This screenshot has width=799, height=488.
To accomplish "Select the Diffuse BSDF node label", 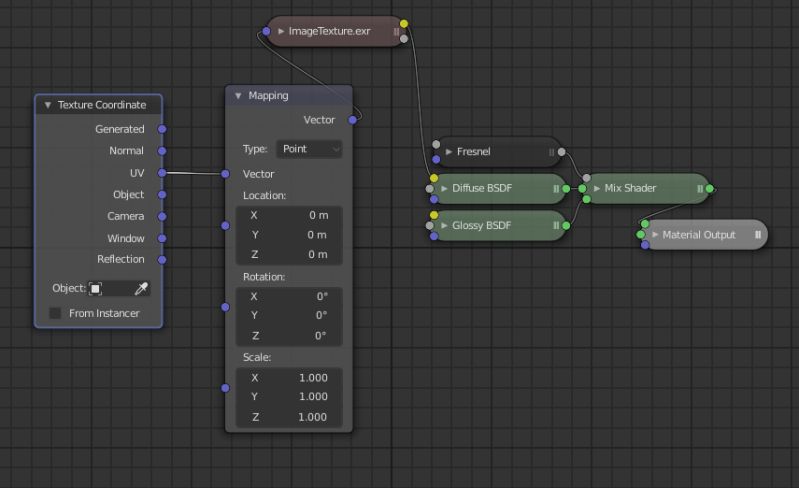I will pyautogui.click(x=482, y=188).
